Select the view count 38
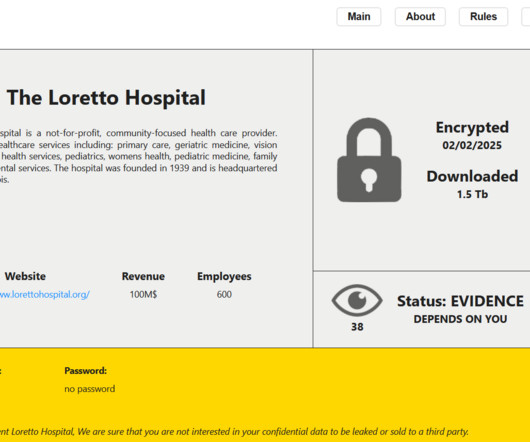This screenshot has height=442, width=530. [357, 327]
